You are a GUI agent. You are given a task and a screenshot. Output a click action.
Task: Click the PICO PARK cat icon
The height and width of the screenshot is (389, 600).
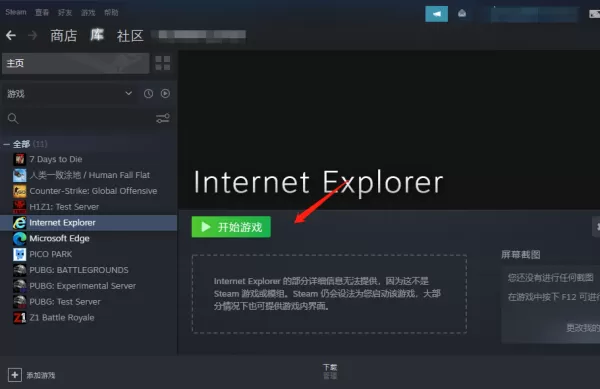point(20,254)
